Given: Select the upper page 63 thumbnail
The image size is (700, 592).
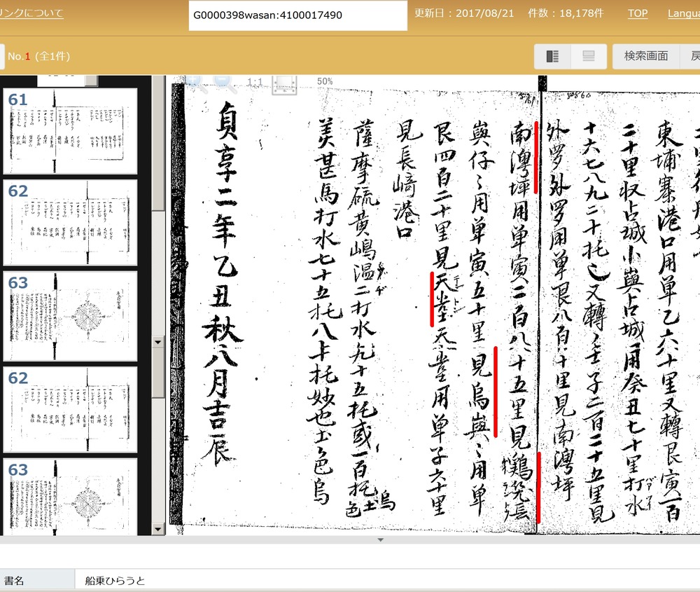Looking at the screenshot, I should 70,315.
